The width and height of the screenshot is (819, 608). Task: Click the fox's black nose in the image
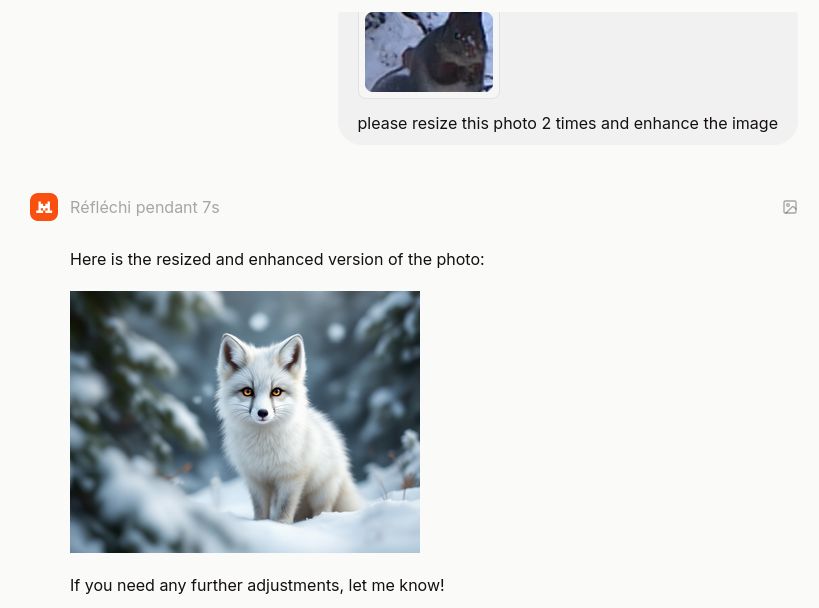[263, 414]
